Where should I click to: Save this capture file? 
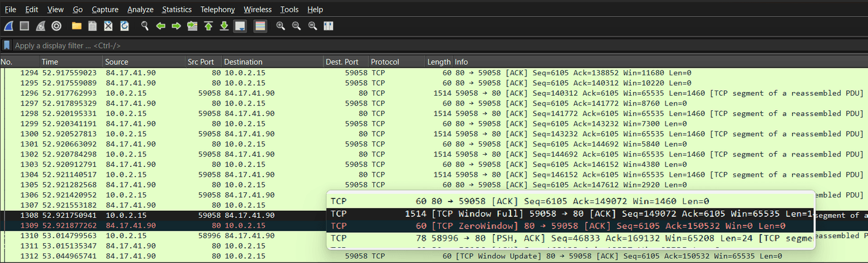tap(92, 26)
